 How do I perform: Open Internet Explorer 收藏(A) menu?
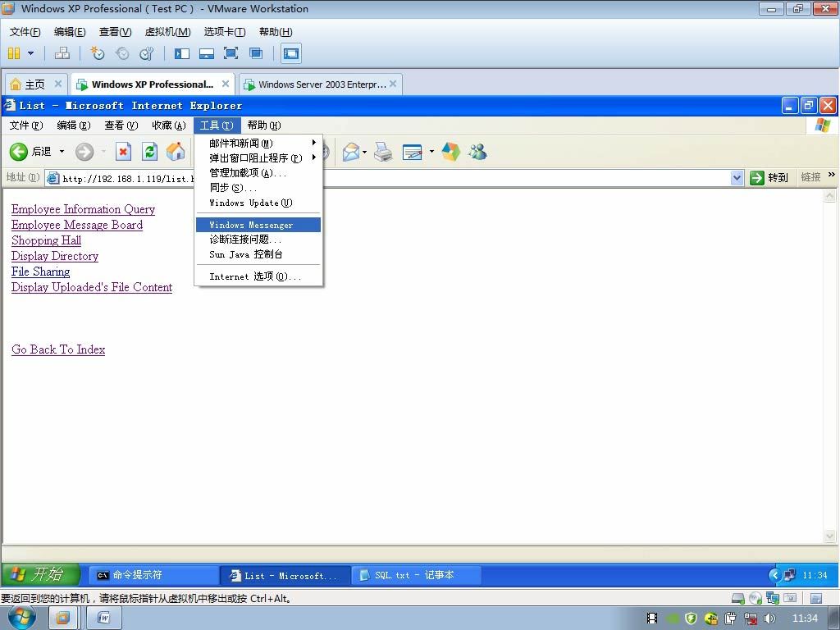point(169,126)
